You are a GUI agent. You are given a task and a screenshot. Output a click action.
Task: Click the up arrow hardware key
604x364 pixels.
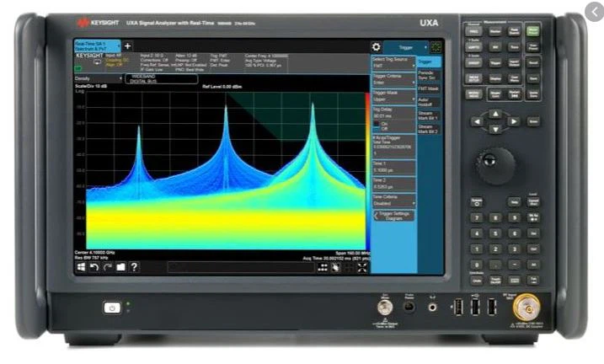pyautogui.click(x=495, y=114)
